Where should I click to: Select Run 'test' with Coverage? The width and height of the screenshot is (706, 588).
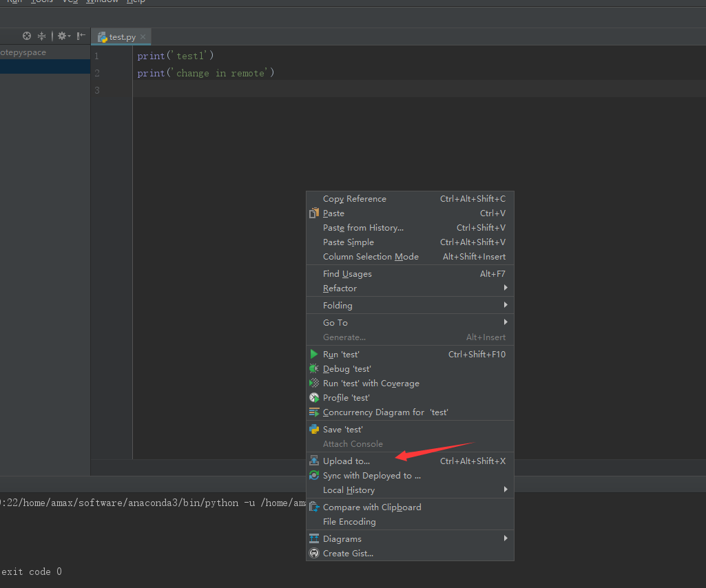click(x=371, y=384)
